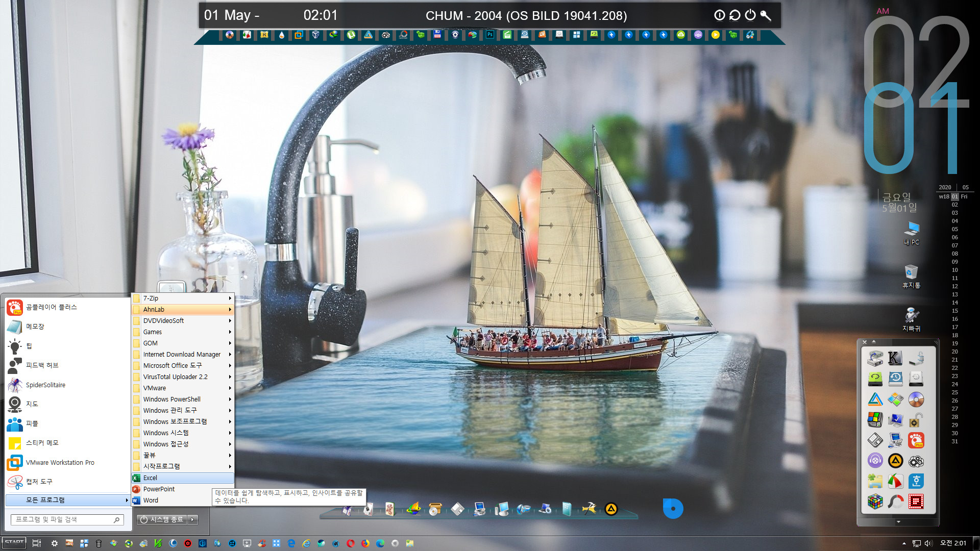980x551 pixels.
Task: Click the power icon in top info bar
Action: coord(750,15)
